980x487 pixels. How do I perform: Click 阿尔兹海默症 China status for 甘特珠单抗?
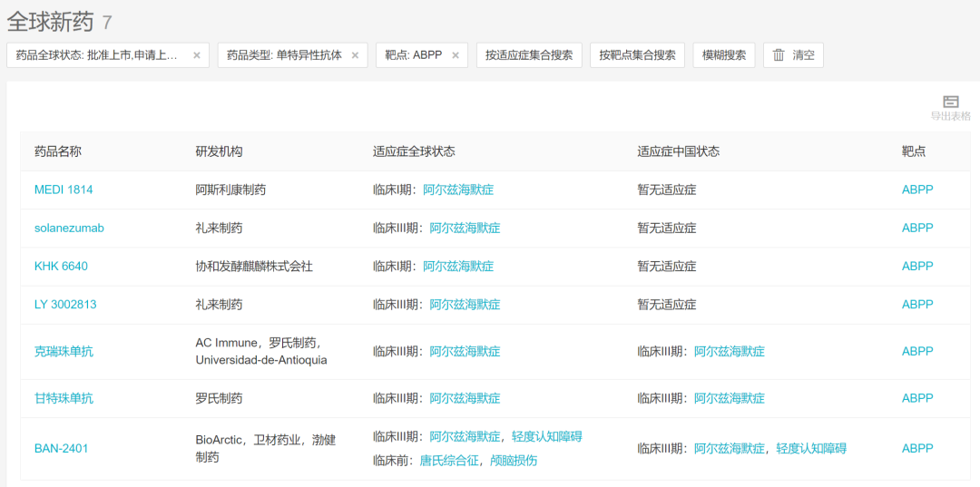(x=730, y=398)
